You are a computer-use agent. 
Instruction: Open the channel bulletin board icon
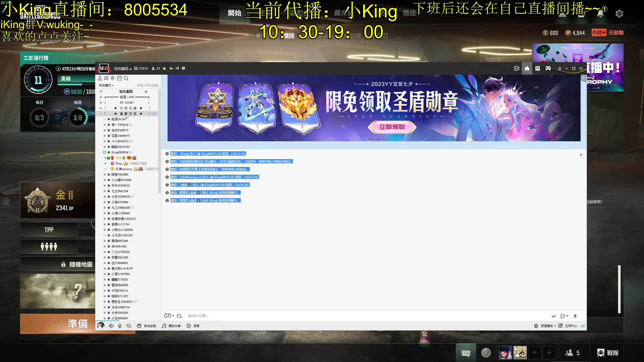119,78
